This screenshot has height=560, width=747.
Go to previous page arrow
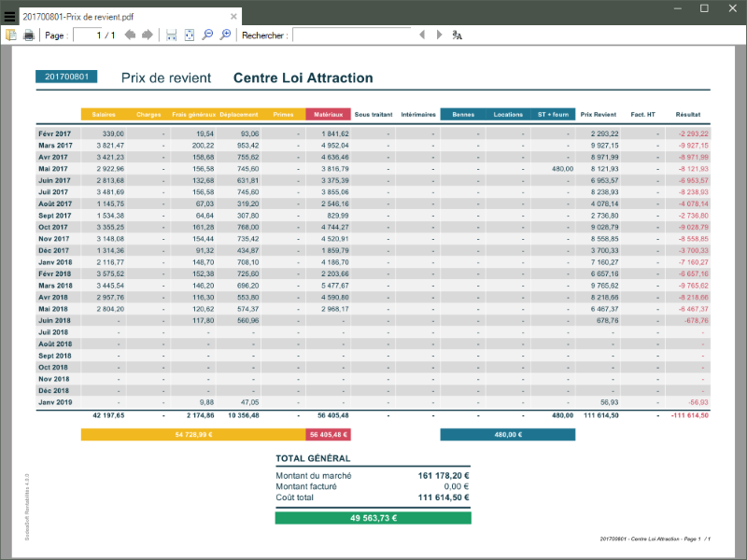click(x=130, y=35)
